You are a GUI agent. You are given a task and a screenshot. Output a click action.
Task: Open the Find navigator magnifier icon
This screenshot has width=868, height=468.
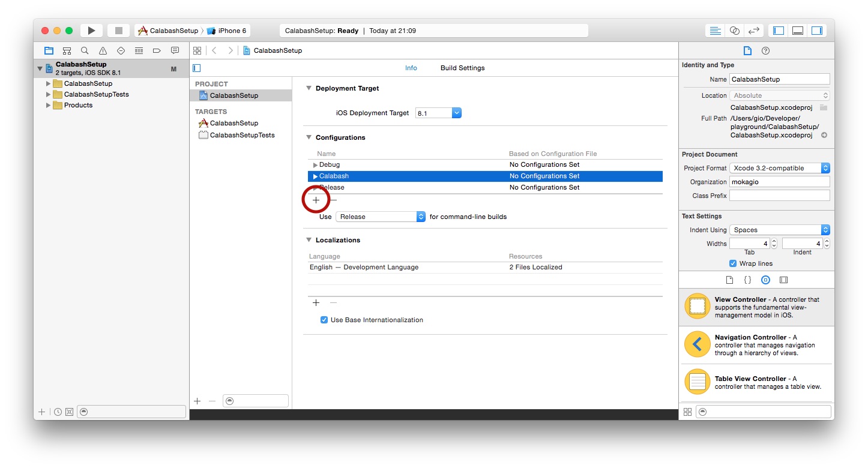tap(85, 51)
